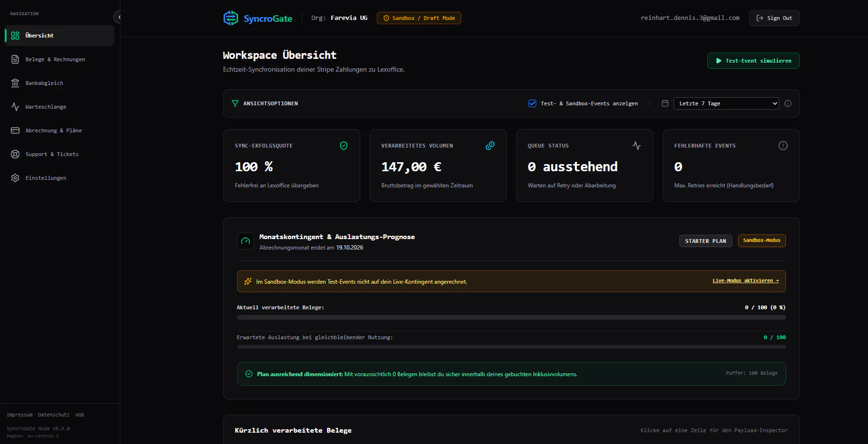The image size is (868, 444).
Task: Click the 100 % Sync-Erfolgsquote value
Action: [x=254, y=167]
